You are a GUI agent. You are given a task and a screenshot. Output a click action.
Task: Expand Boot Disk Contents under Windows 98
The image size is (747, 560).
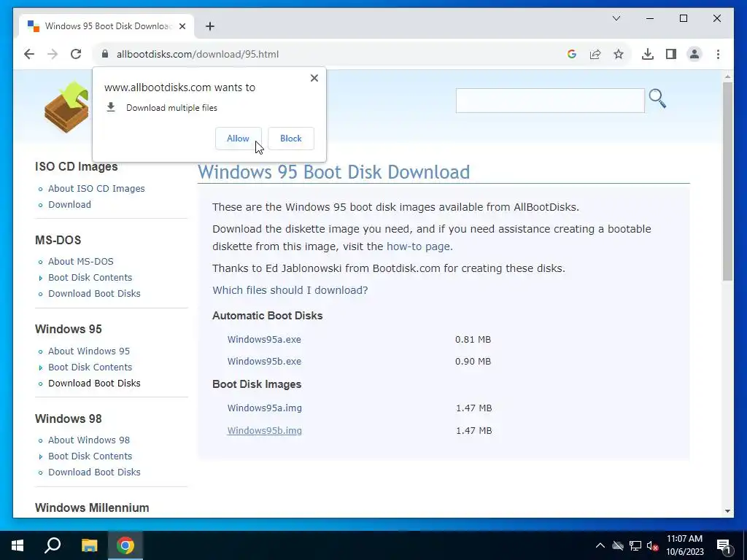click(x=90, y=456)
